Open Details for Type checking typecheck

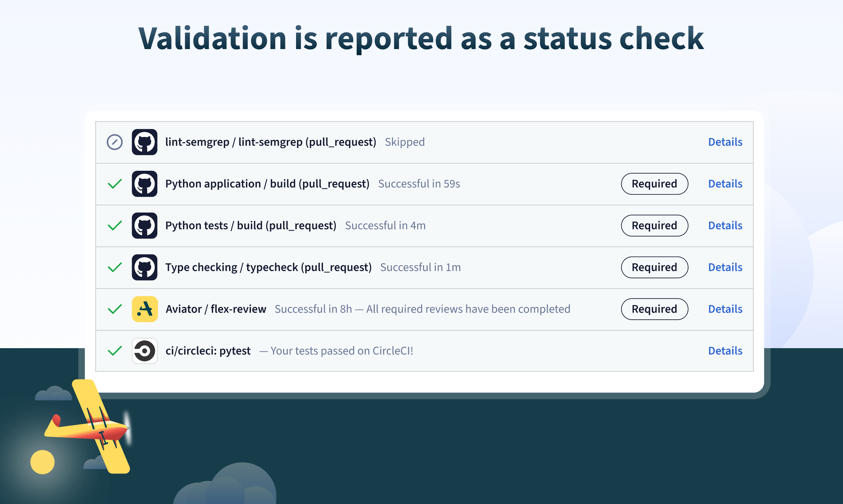pos(725,267)
